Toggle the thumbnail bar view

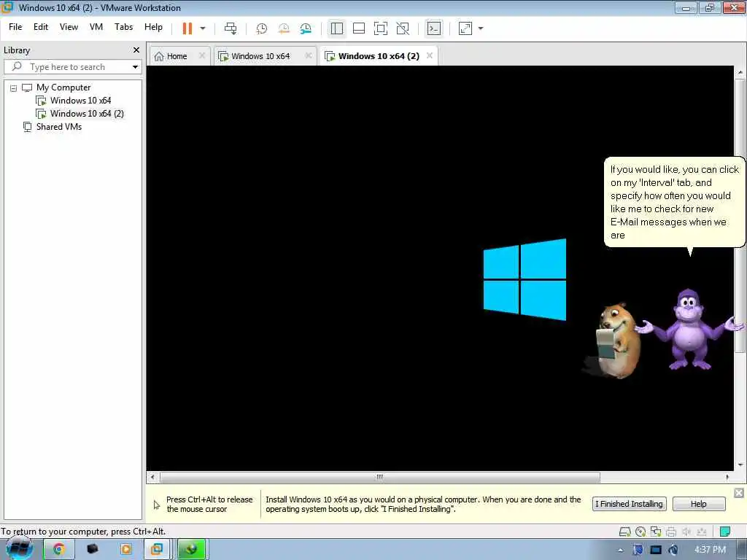click(x=359, y=28)
